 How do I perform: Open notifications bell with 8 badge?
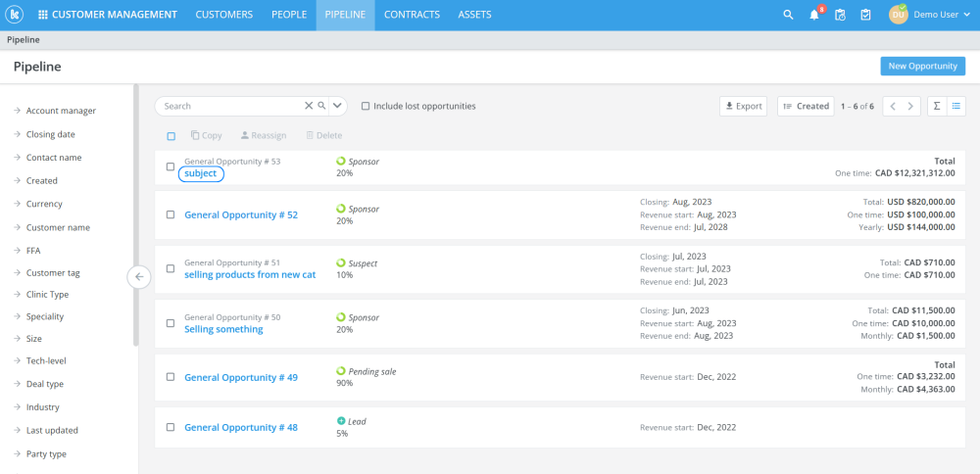point(815,14)
